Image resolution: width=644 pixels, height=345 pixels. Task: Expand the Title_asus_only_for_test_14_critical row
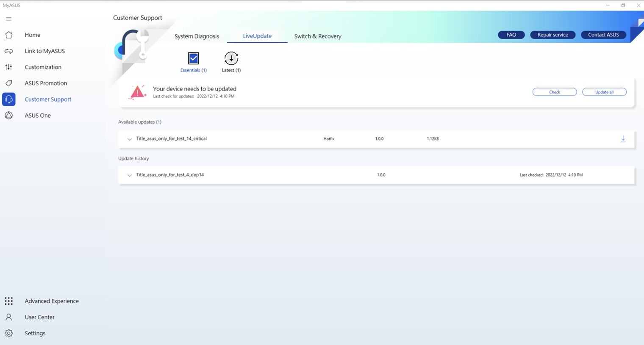coord(130,139)
